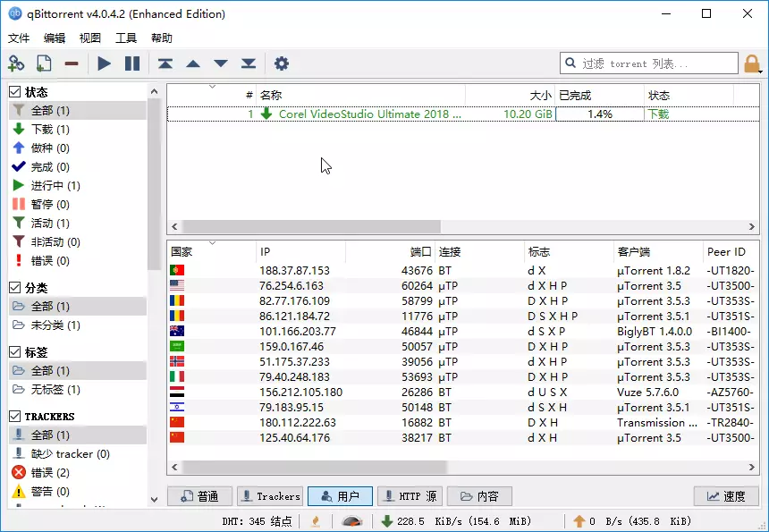Viewport: 769px width, 532px height.
Task: Switch to the Trackers tab
Action: [269, 496]
